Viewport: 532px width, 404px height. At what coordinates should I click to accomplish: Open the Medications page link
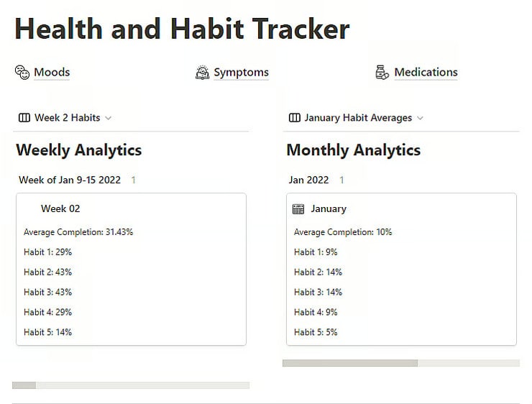click(x=426, y=73)
